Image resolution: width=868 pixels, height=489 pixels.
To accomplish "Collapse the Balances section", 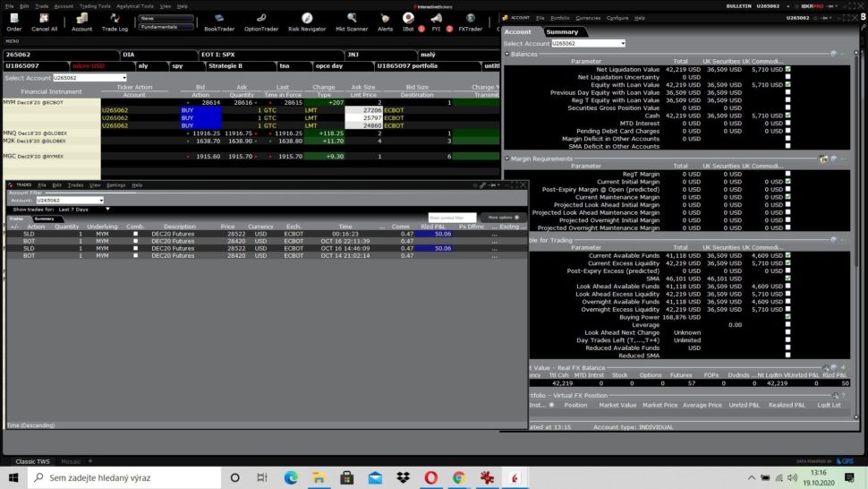I will point(507,55).
